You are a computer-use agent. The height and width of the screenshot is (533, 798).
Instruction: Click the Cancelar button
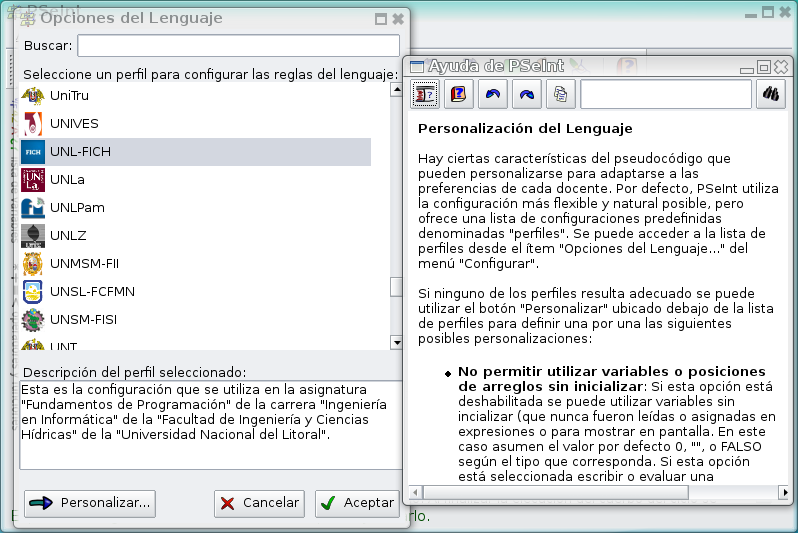tap(260, 503)
